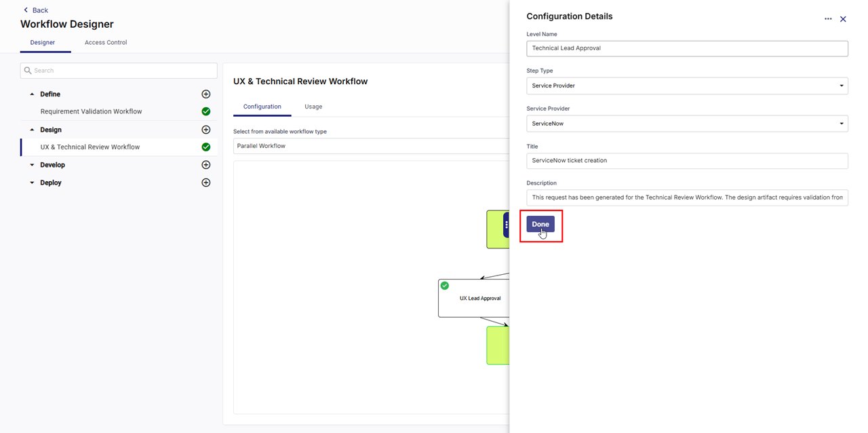Open the three-dot more options in Configuration Details
The image size is (868, 433).
[x=828, y=19]
